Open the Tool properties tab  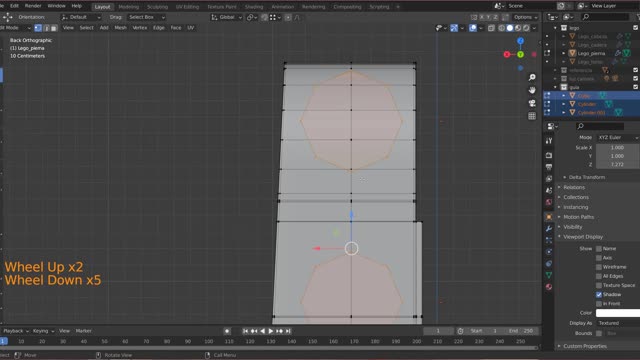pyautogui.click(x=549, y=141)
